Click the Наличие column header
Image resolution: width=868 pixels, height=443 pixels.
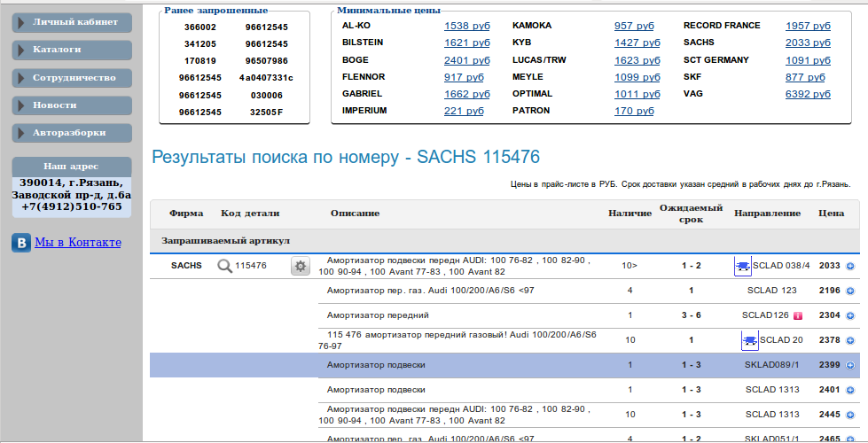click(630, 214)
